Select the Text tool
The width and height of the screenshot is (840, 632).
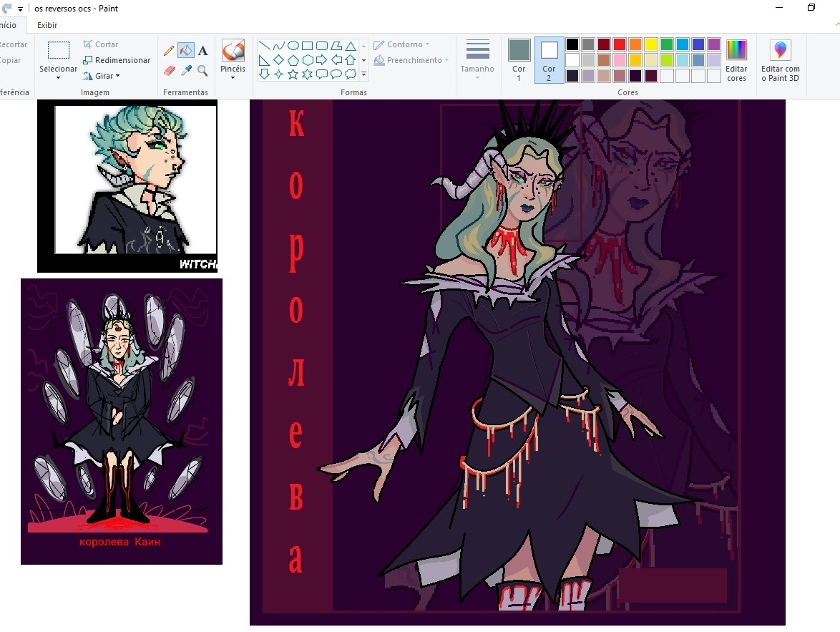click(202, 51)
